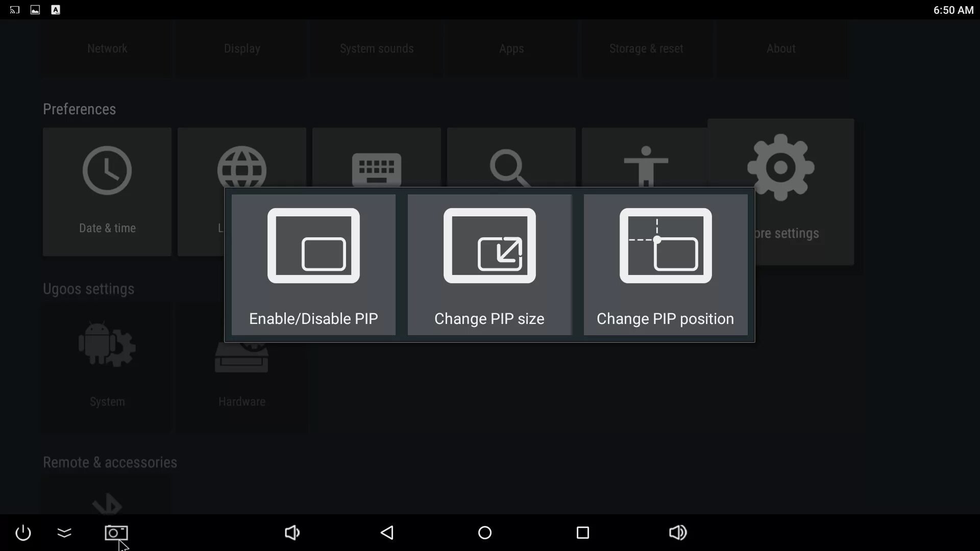Select the Display settings tile

tap(242, 49)
